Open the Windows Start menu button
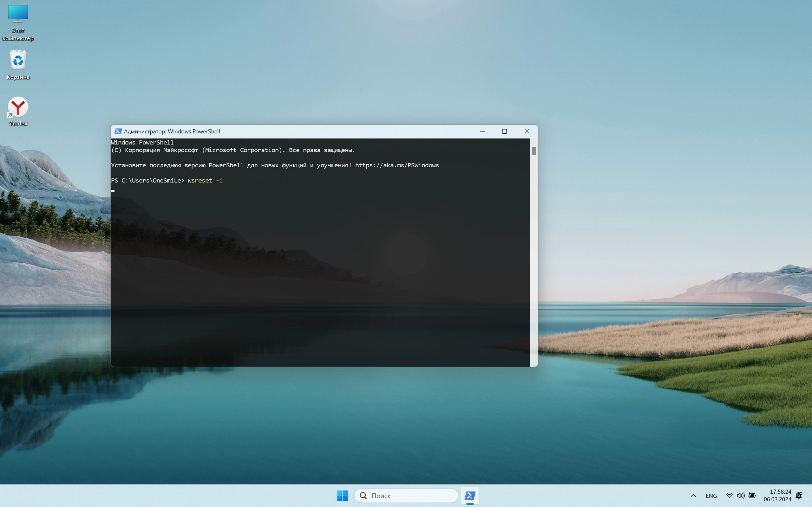 [342, 495]
